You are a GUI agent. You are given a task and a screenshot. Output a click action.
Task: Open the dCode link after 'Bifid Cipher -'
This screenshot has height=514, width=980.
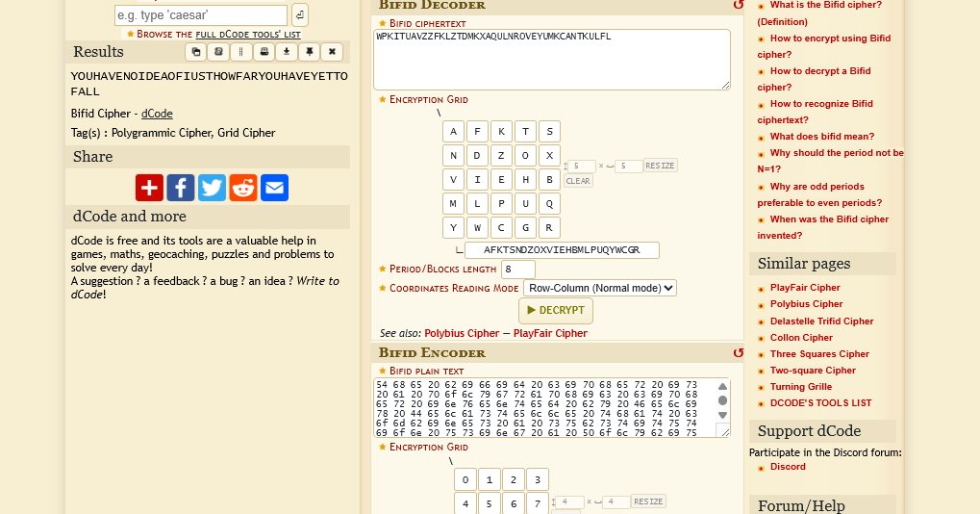click(157, 114)
